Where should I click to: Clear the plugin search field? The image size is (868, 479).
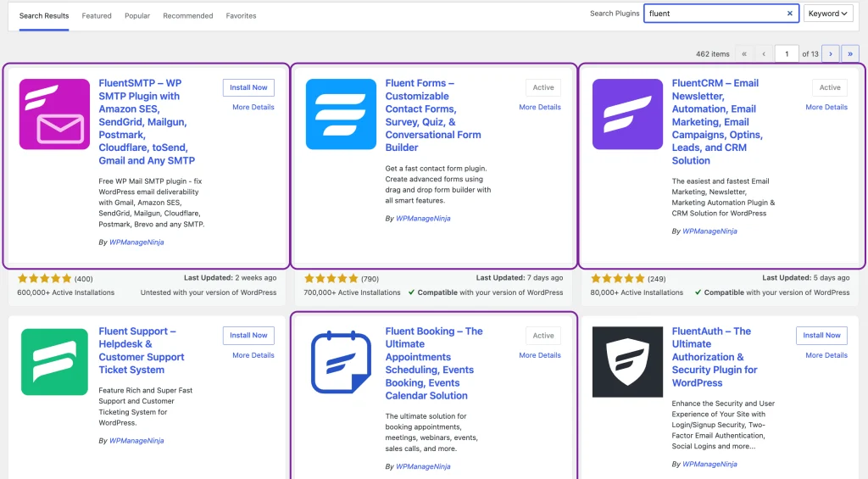(x=790, y=14)
